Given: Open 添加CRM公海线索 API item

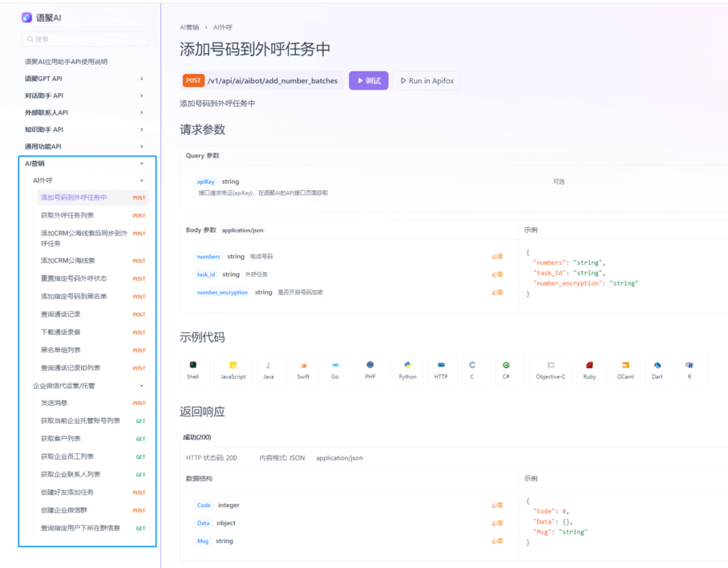Looking at the screenshot, I should click(x=93, y=261).
